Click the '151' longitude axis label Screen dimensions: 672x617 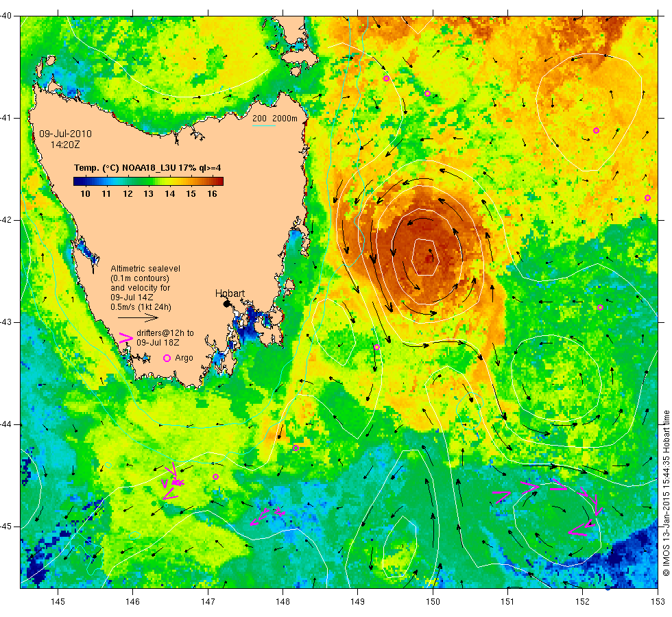pyautogui.click(x=507, y=602)
